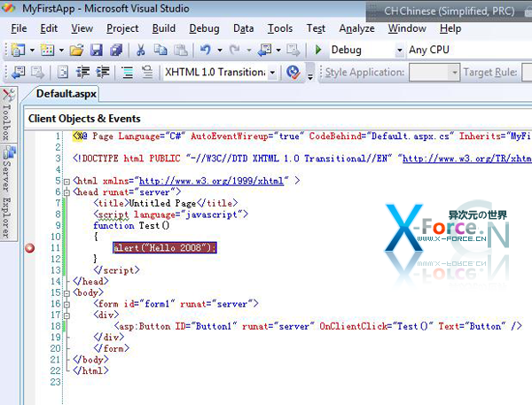Open the Tools menu
Screen dimensions: 532x405
coord(280,28)
